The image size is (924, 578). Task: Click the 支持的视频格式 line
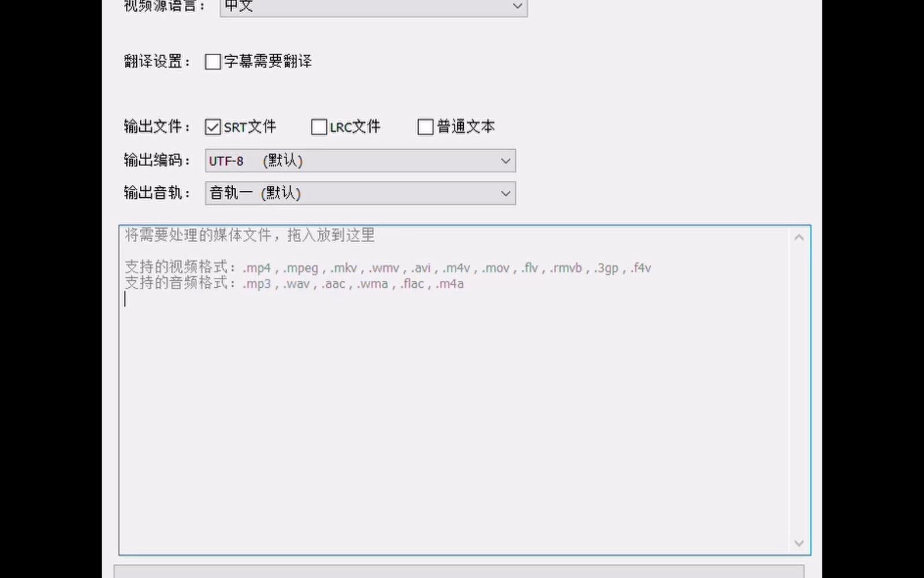pos(388,268)
